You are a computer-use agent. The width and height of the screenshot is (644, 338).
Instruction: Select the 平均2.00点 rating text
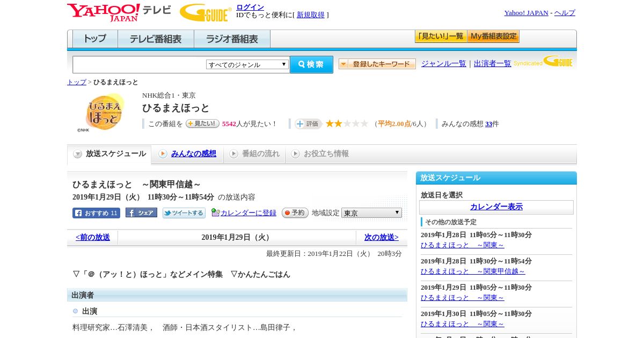(x=394, y=124)
